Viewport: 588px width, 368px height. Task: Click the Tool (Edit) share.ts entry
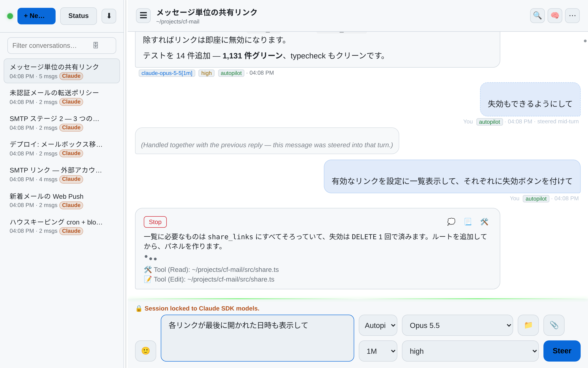point(209,279)
